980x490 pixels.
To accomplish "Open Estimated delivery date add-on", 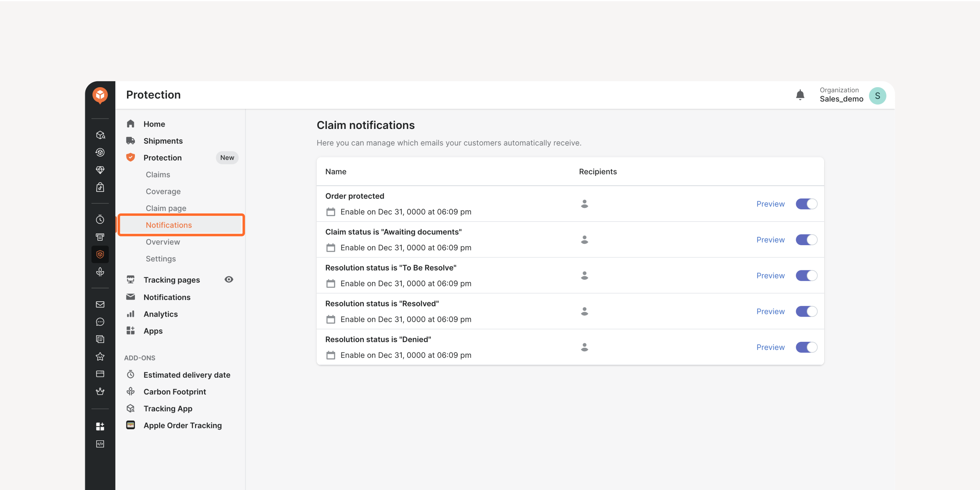I will (x=187, y=375).
